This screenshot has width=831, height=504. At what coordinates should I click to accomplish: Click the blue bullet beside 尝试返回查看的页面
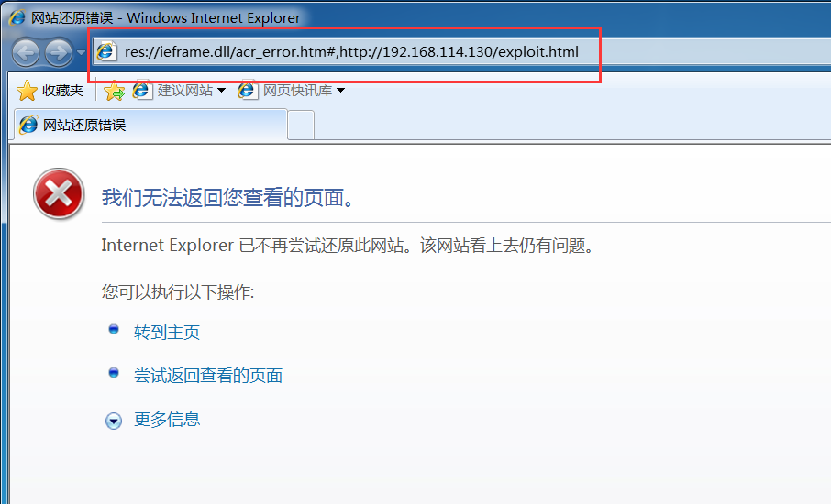tap(114, 373)
